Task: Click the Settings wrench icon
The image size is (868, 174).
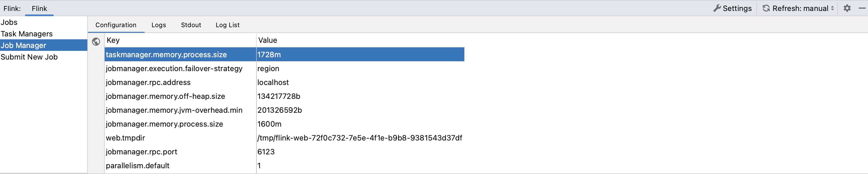Action: click(x=717, y=8)
